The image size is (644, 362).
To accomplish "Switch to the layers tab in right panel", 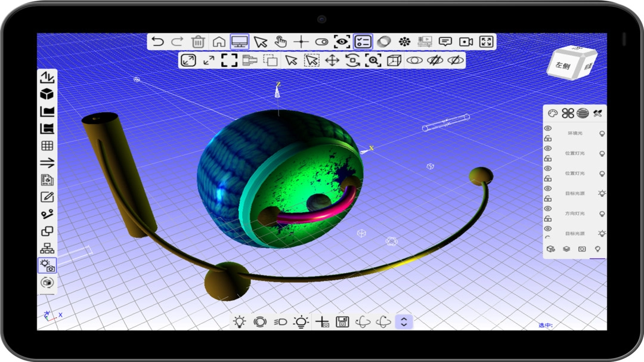I will (x=566, y=249).
